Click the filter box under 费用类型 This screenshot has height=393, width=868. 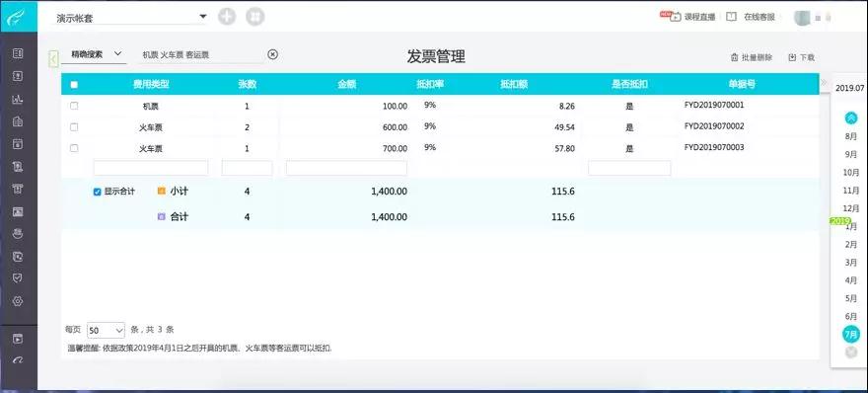(x=151, y=168)
